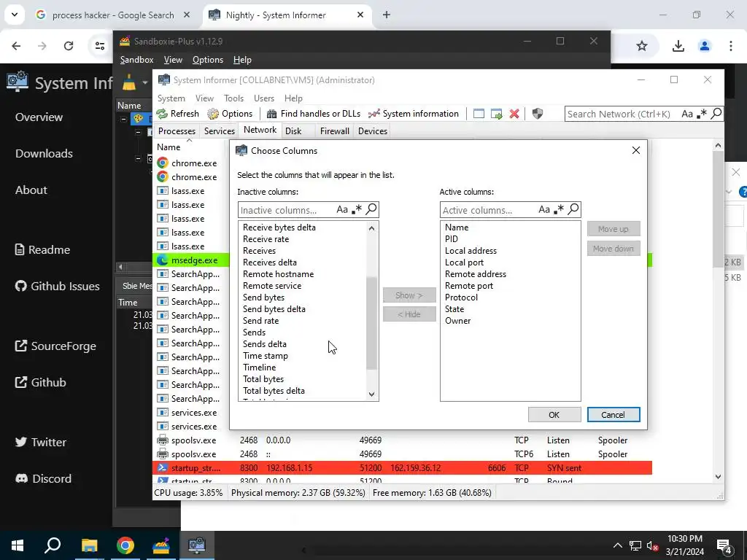The width and height of the screenshot is (747, 560).
Task: Open Options gear in System Informer toolbar
Action: coord(213,114)
